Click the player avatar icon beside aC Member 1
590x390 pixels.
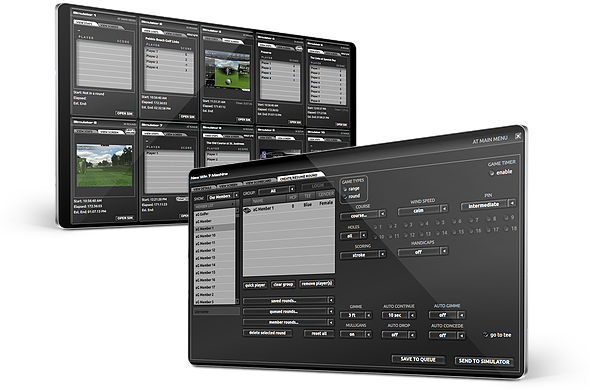pos(247,210)
